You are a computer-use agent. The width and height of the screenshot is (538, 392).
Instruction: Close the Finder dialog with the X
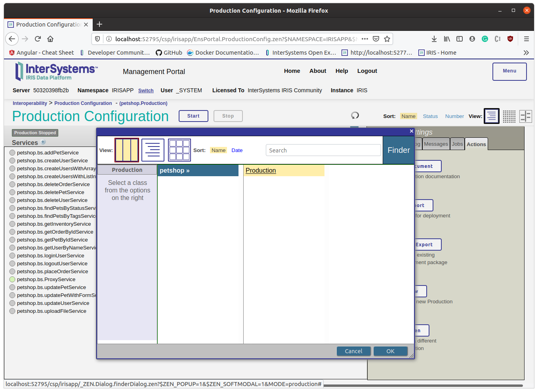(411, 131)
